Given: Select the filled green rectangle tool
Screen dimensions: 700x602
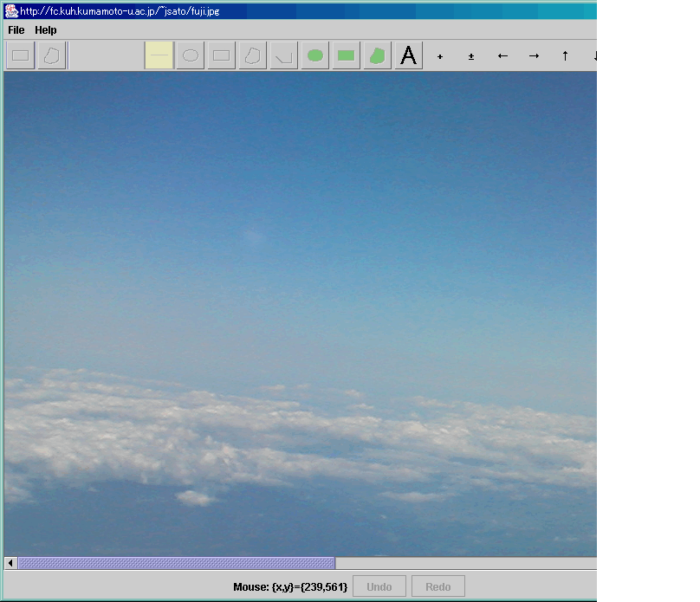Looking at the screenshot, I should coord(347,55).
